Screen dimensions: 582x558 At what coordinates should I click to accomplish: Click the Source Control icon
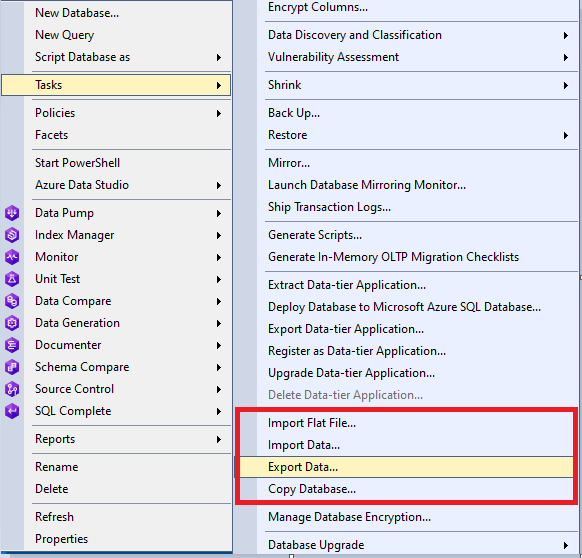tap(12, 389)
